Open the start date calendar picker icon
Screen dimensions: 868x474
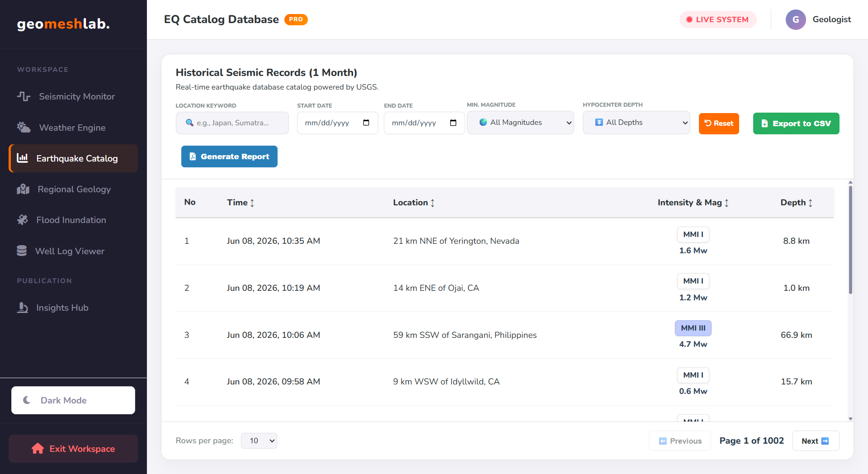tap(366, 123)
